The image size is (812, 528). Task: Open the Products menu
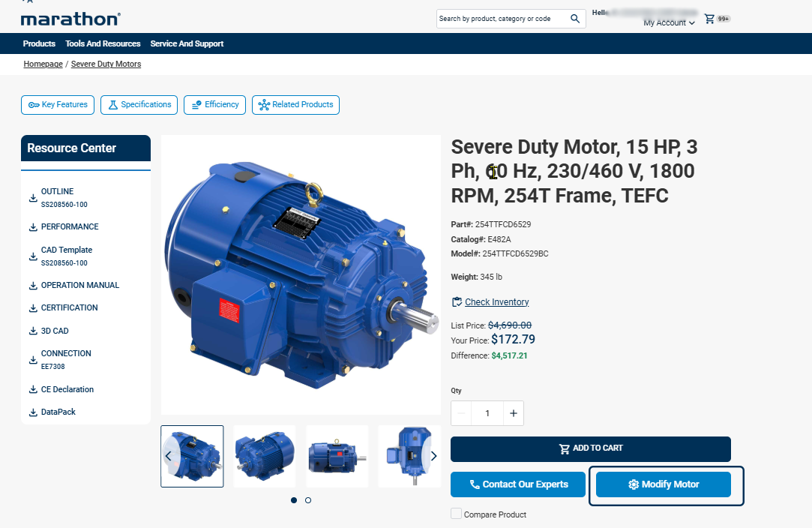click(39, 43)
